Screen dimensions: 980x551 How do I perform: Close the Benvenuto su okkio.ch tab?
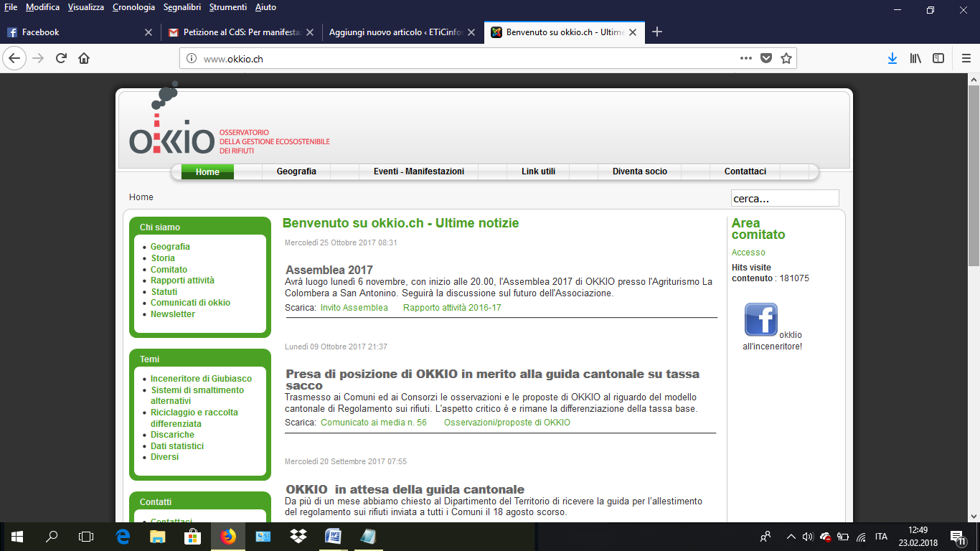click(x=633, y=32)
